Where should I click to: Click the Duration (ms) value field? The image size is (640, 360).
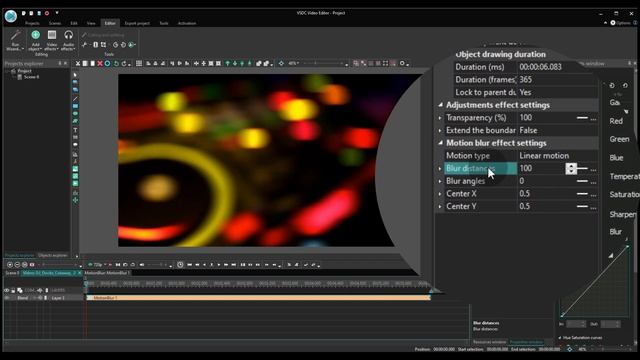(x=557, y=67)
